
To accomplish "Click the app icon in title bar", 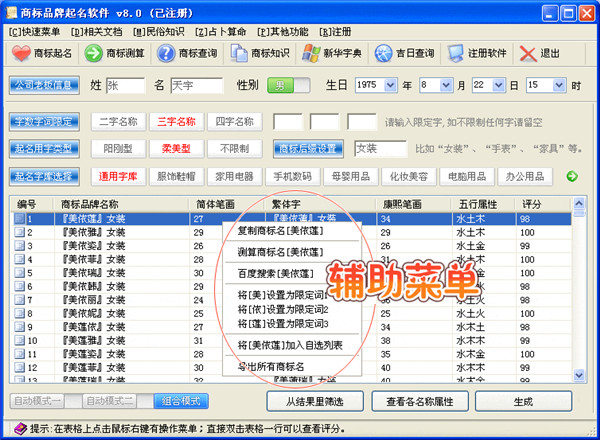I will 12,13.
